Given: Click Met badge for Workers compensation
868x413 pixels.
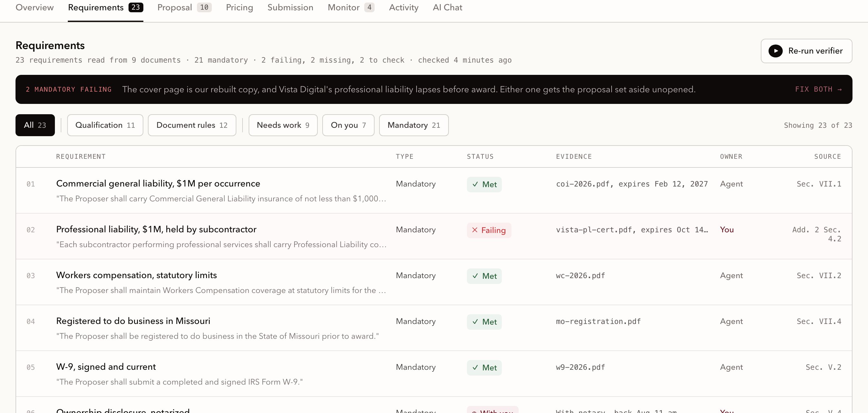Looking at the screenshot, I should (484, 276).
